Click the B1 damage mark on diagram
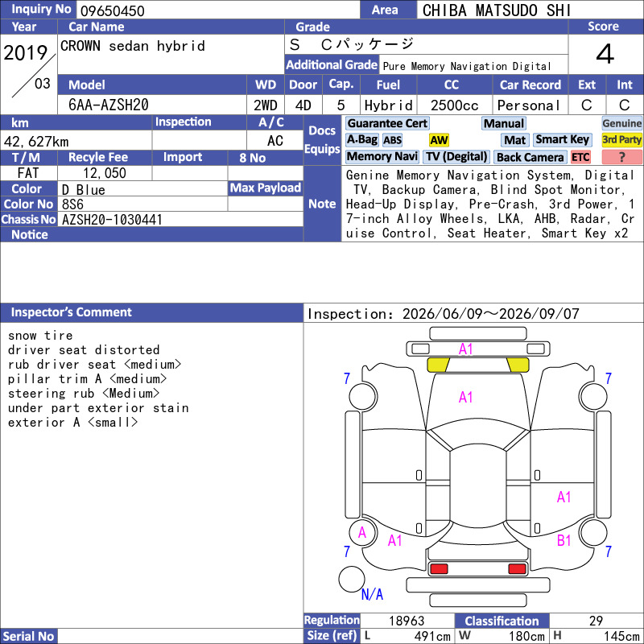 [564, 540]
